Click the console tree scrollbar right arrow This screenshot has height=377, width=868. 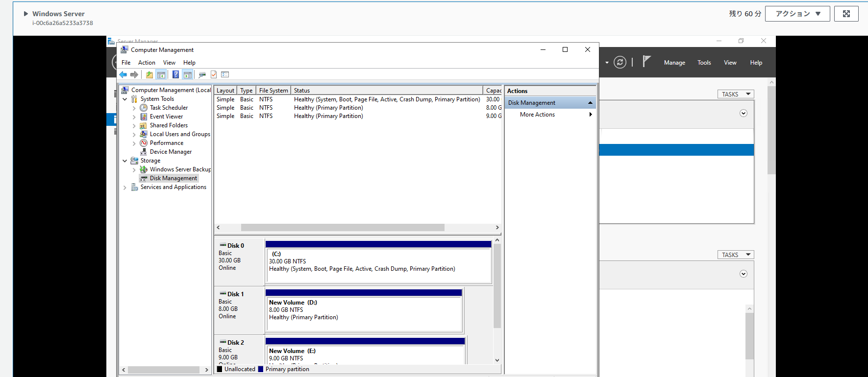tap(206, 370)
